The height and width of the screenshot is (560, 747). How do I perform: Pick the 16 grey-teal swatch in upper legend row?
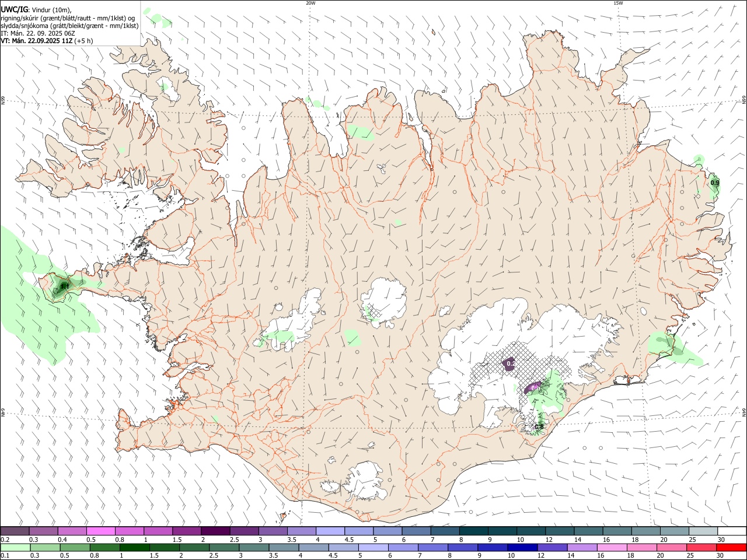pyautogui.click(x=617, y=531)
